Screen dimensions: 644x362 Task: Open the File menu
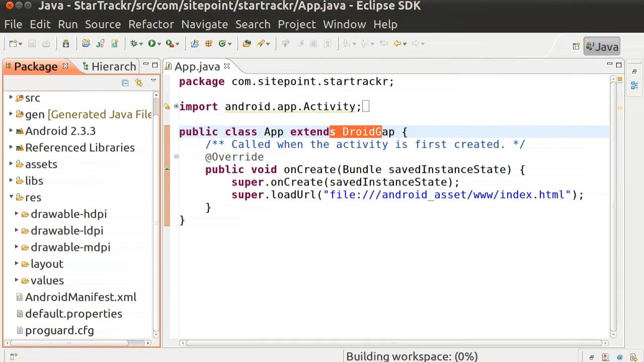coord(13,24)
